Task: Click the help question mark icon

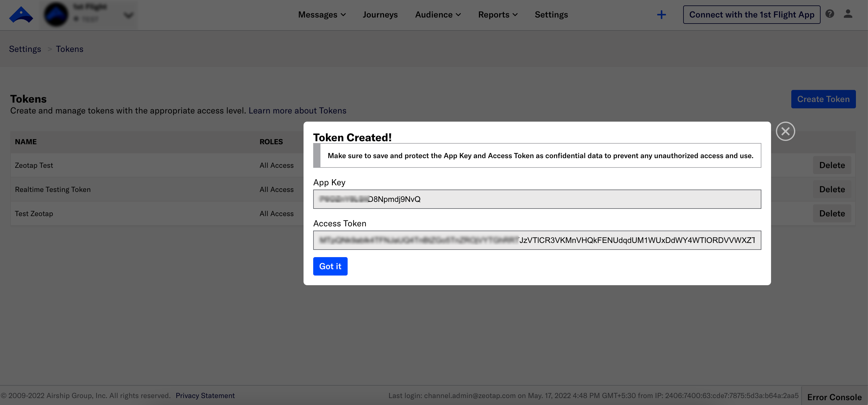Action: (830, 14)
